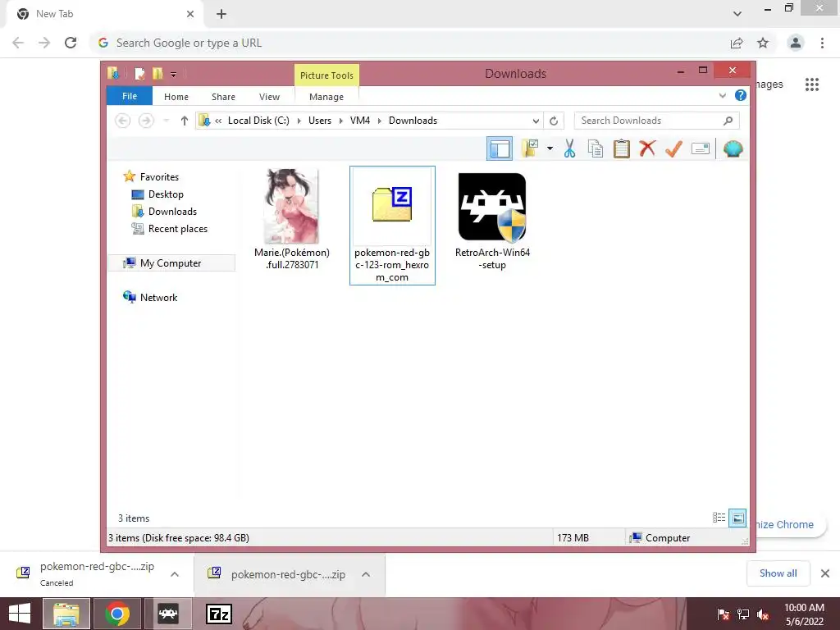
Task: Open the Manage tab under Picture Tools
Action: tap(326, 97)
